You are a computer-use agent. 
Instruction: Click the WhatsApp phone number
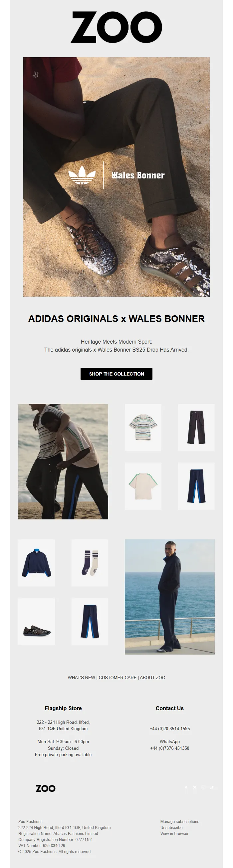tap(170, 748)
